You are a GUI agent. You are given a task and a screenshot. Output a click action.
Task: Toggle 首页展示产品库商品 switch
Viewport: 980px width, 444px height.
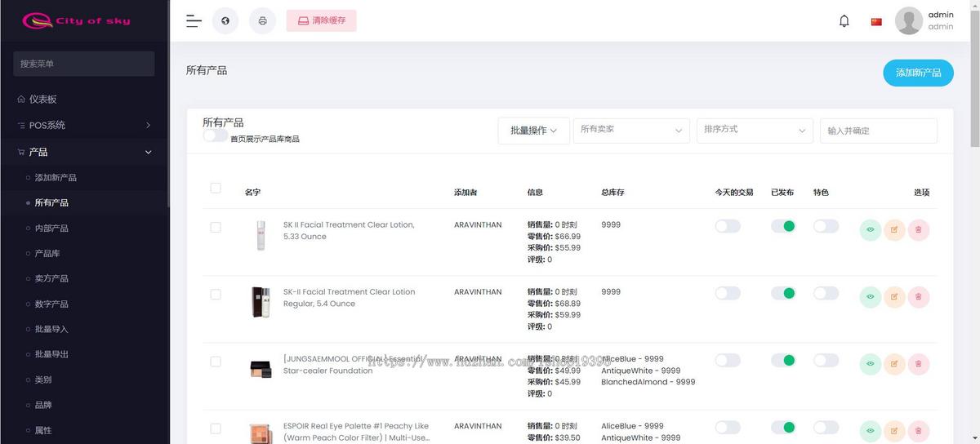point(215,136)
